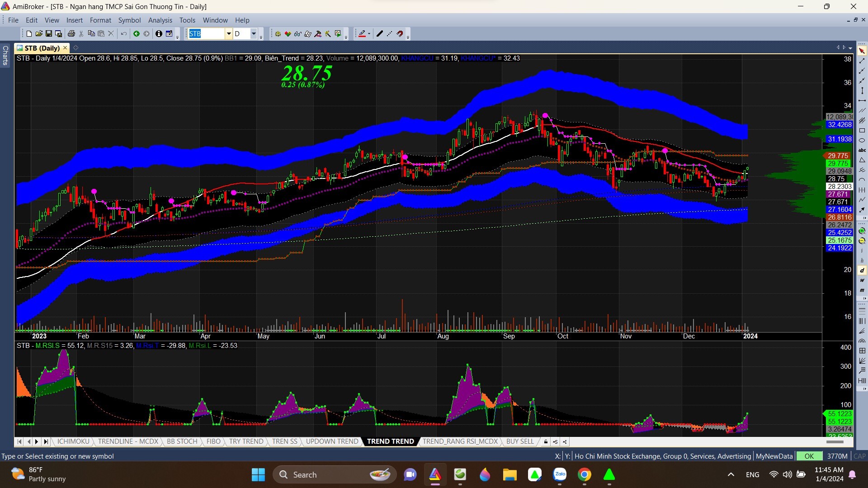Select the horizontal line drawing tool

[x=862, y=100]
